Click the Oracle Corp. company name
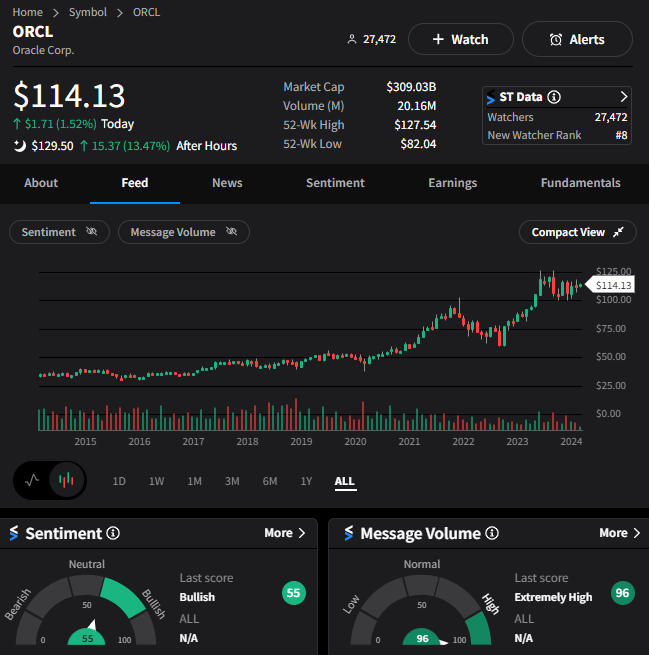Screen dimensions: 649x655 (x=43, y=50)
